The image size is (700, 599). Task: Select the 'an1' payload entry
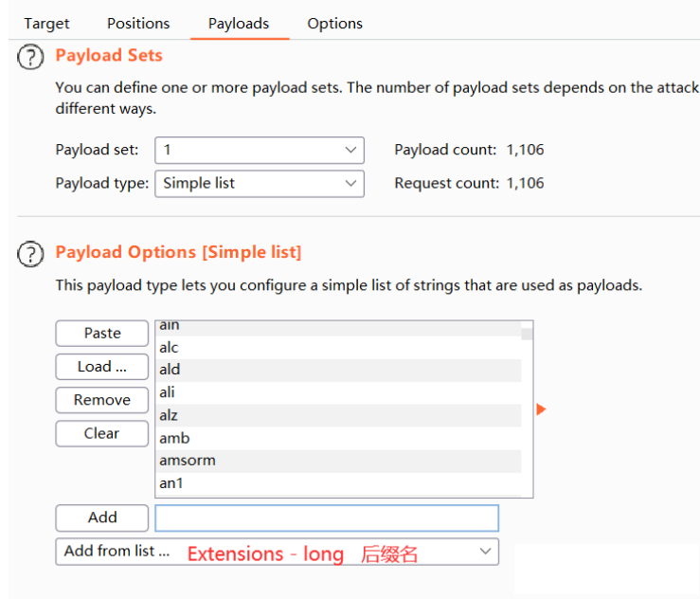pos(338,483)
